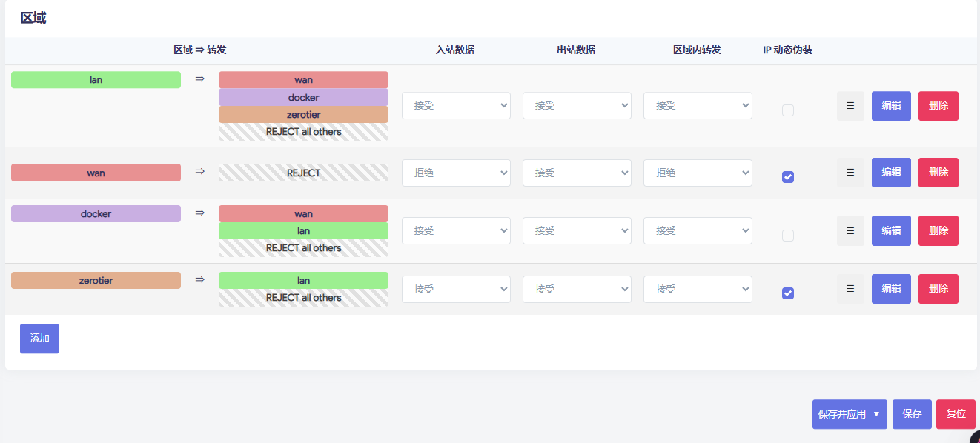Expand the 保存并应用 options arrow
Screen dimensions: 980x443
tap(877, 414)
